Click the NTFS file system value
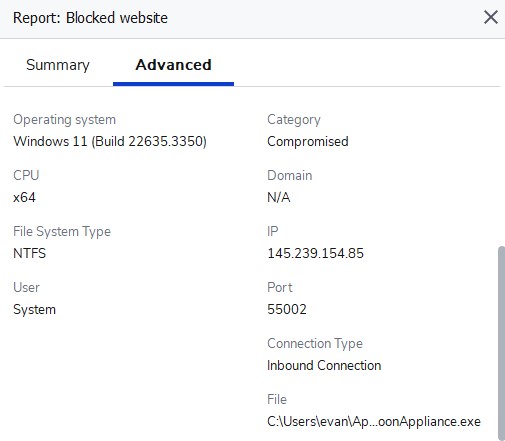Screen dimensions: 505x441 (29, 253)
